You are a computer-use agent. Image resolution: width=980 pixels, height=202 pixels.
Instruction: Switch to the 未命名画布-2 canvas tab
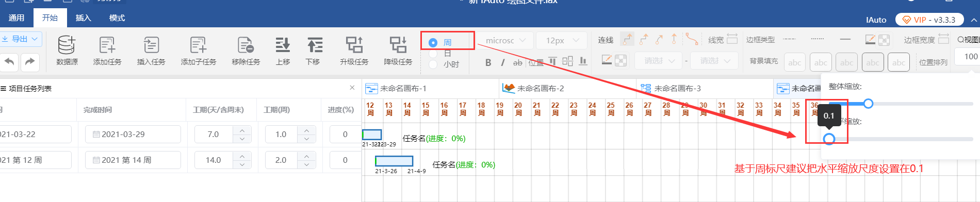[540, 89]
